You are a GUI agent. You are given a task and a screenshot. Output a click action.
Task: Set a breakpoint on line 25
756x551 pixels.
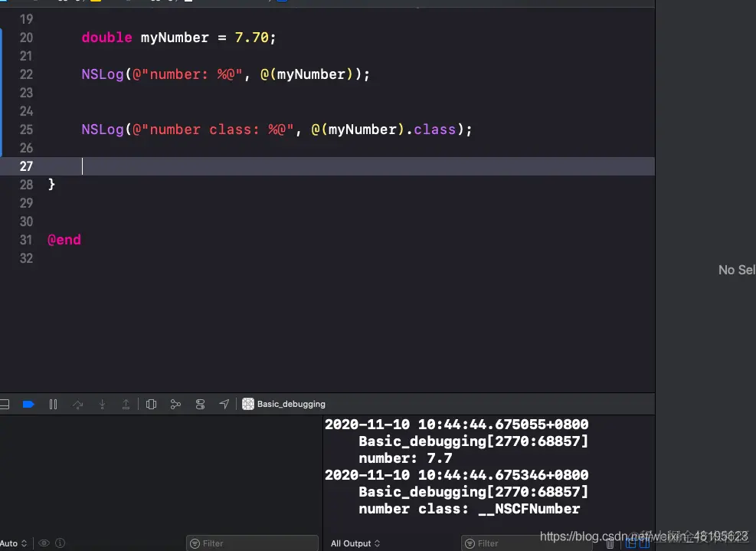click(27, 130)
